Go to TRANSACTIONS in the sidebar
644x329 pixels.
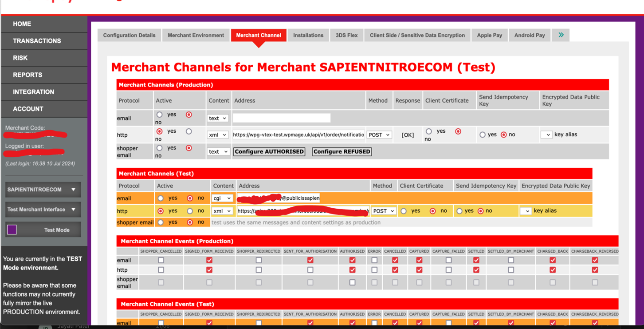[37, 41]
